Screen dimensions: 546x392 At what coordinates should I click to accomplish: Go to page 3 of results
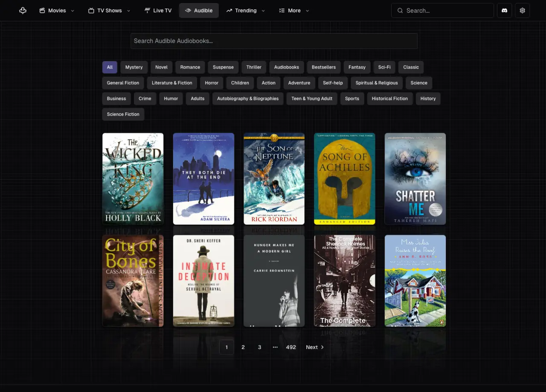[259, 347]
